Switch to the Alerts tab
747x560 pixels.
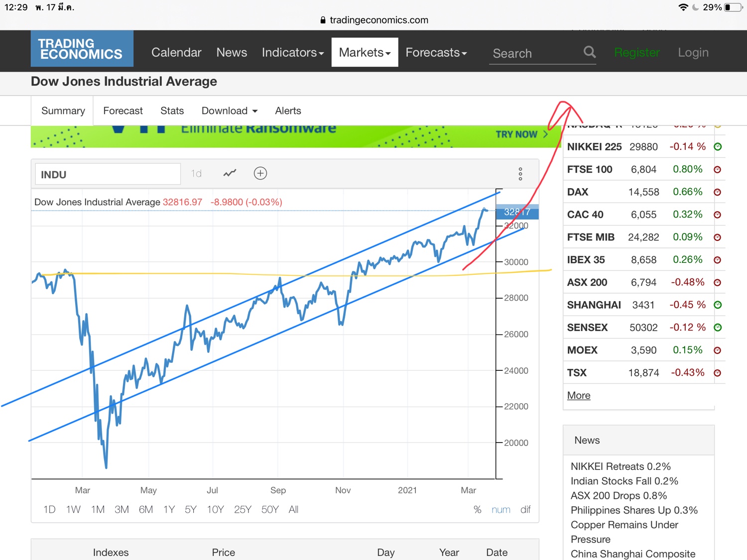[288, 111]
